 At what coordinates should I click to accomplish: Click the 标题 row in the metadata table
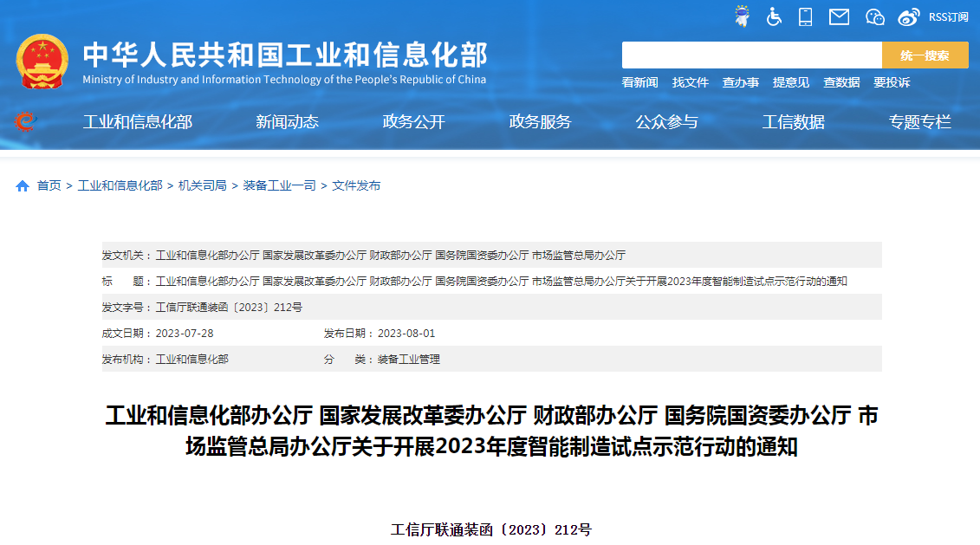pos(492,282)
